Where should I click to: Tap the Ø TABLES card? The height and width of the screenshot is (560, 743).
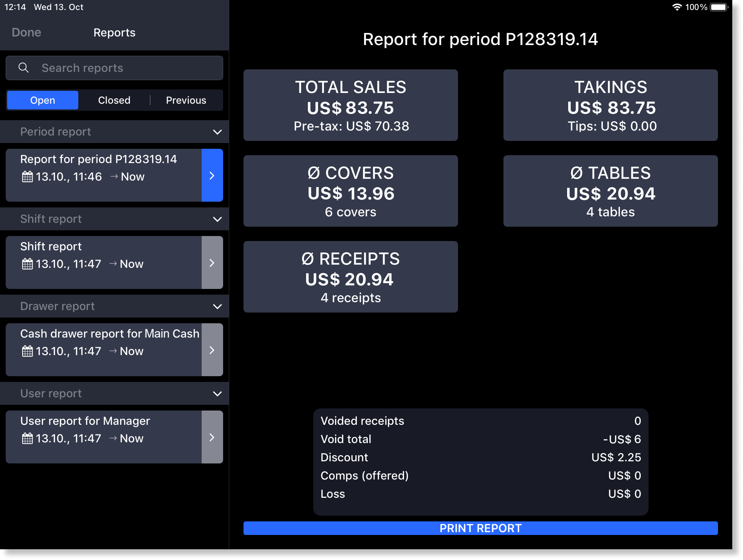click(x=611, y=191)
